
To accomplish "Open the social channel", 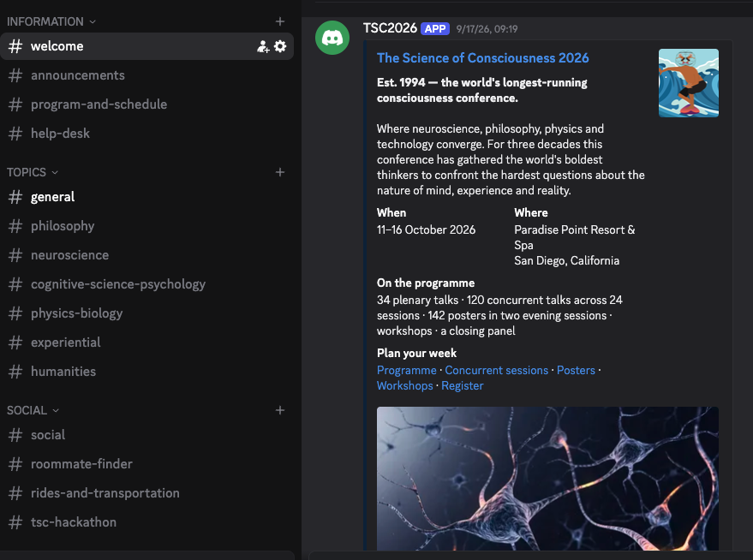I will click(x=147, y=435).
